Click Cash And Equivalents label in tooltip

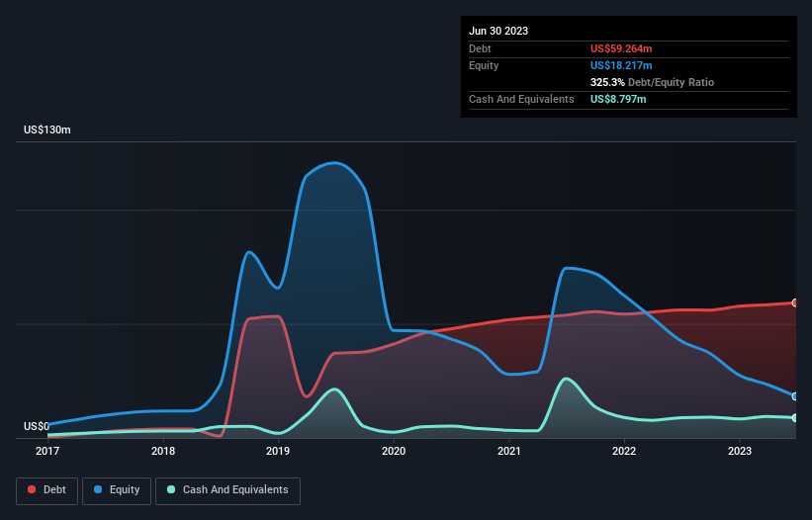(521, 99)
